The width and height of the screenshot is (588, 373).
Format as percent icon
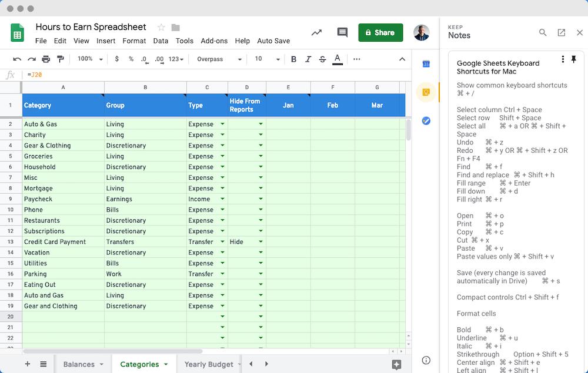point(131,59)
